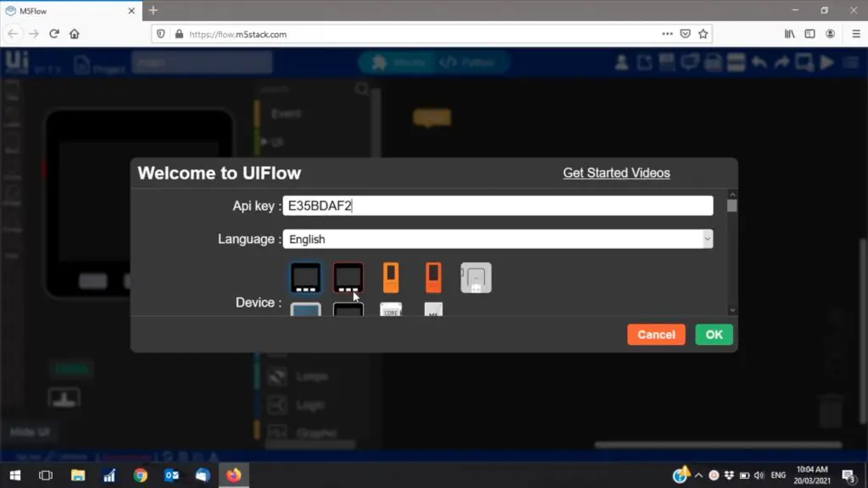868x488 pixels.
Task: Select the red-outlined Core device icon
Action: [x=348, y=277]
